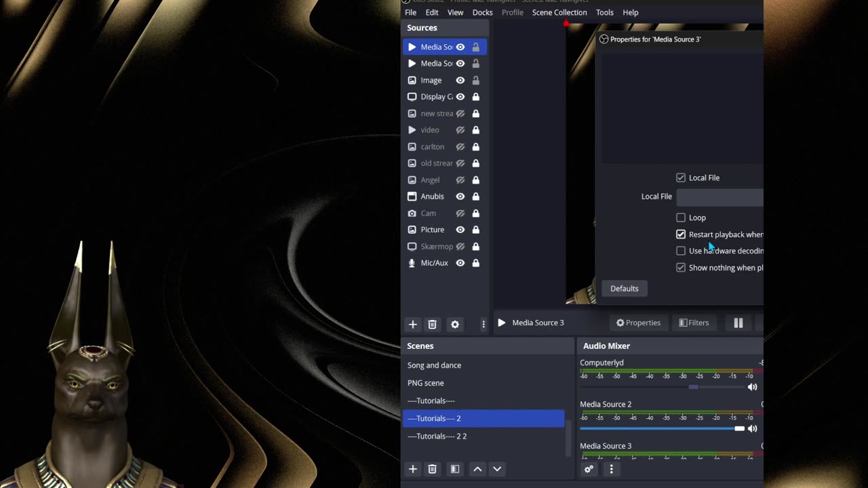Toggle lock on the Anubis source
The height and width of the screenshot is (488, 868).
[x=475, y=197]
